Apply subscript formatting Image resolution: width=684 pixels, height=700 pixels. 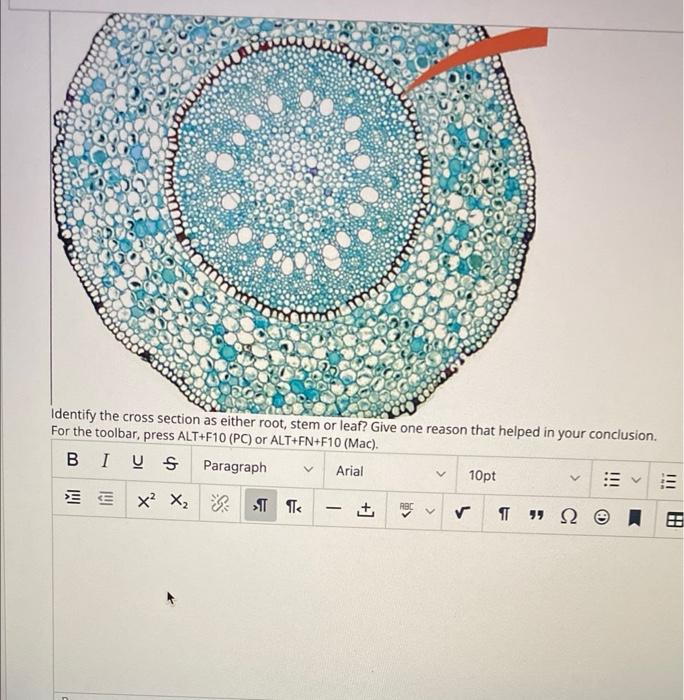179,501
